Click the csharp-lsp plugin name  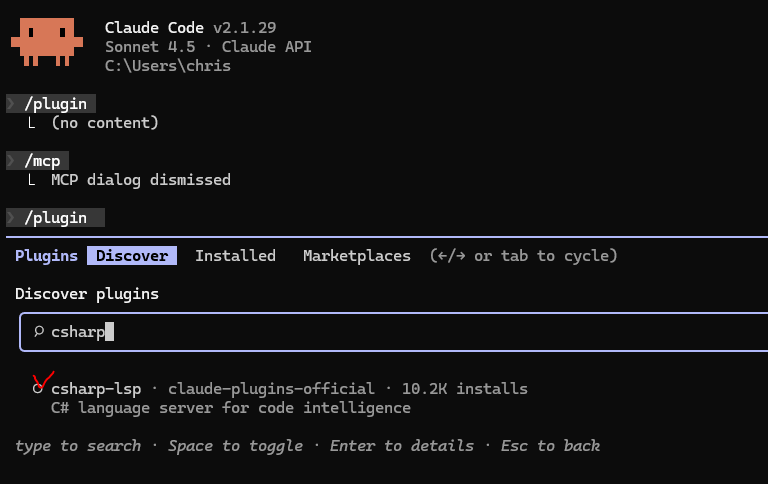point(96,388)
